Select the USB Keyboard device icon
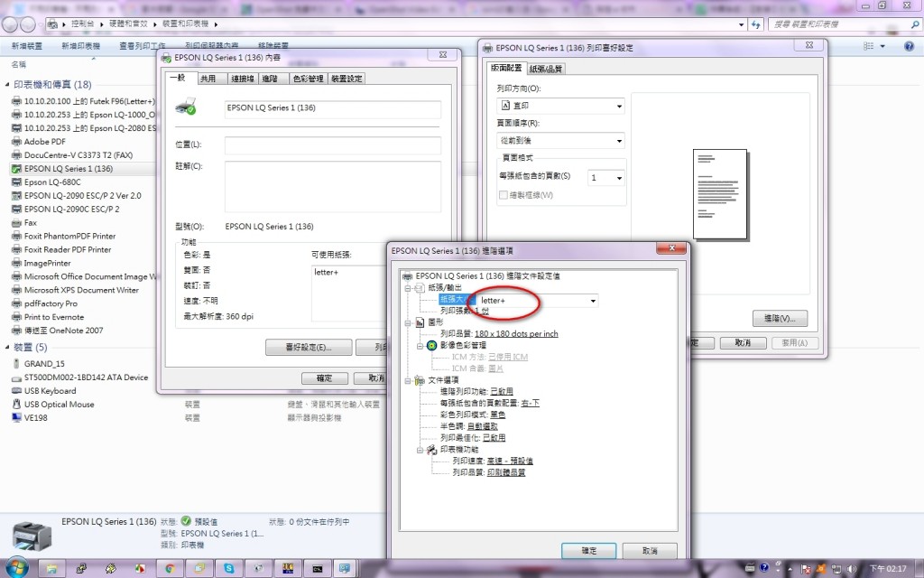 pyautogui.click(x=16, y=391)
